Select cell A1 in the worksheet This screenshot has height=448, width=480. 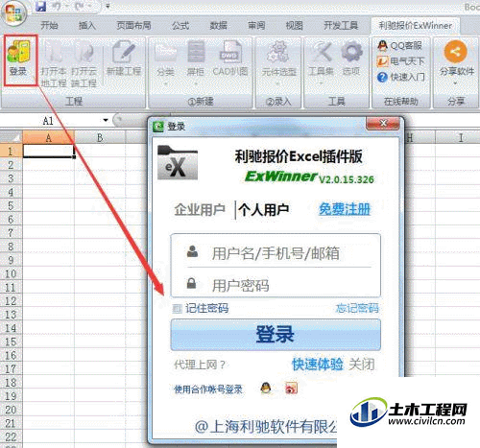point(49,151)
